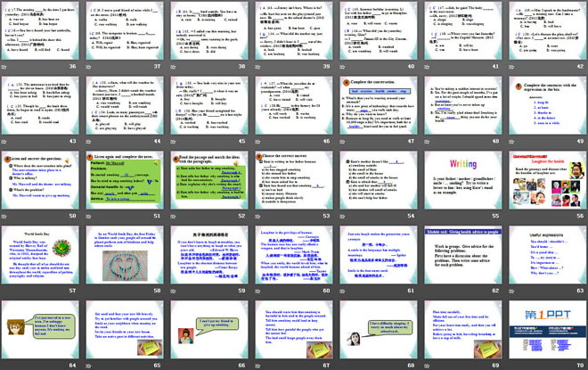
Task: Select slide 67 thumbnail
Action: tap(294, 329)
